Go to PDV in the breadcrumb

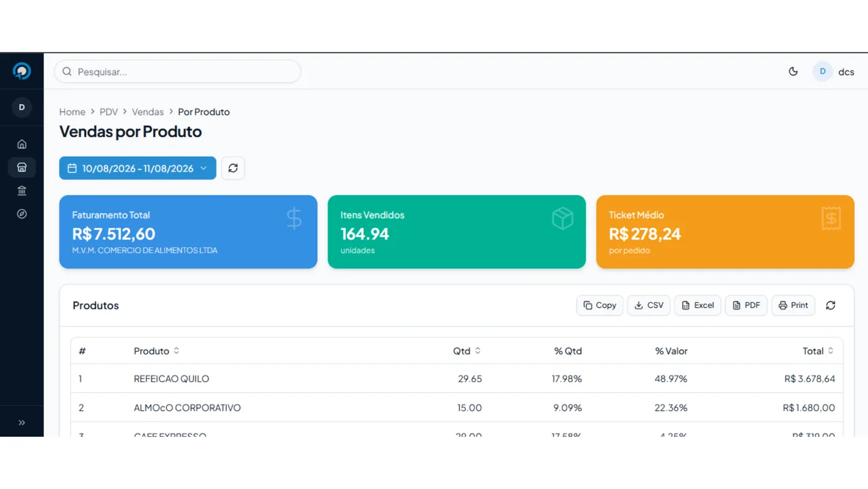pyautogui.click(x=108, y=112)
